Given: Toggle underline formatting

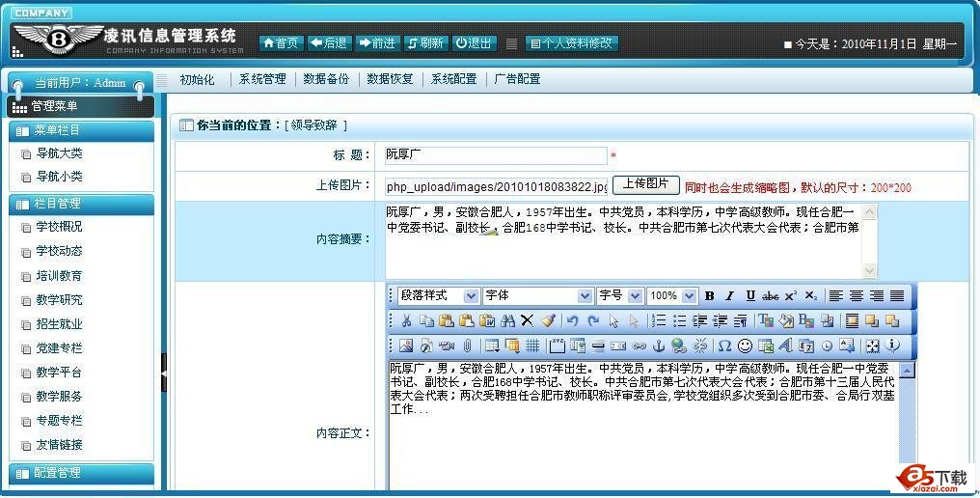Looking at the screenshot, I should tap(750, 296).
